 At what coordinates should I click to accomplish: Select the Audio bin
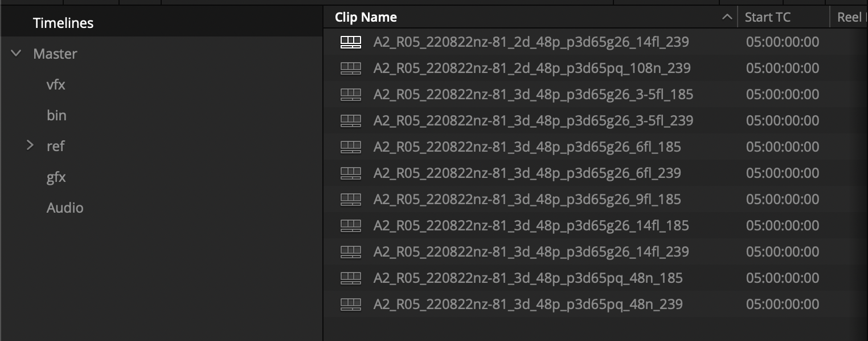(65, 208)
